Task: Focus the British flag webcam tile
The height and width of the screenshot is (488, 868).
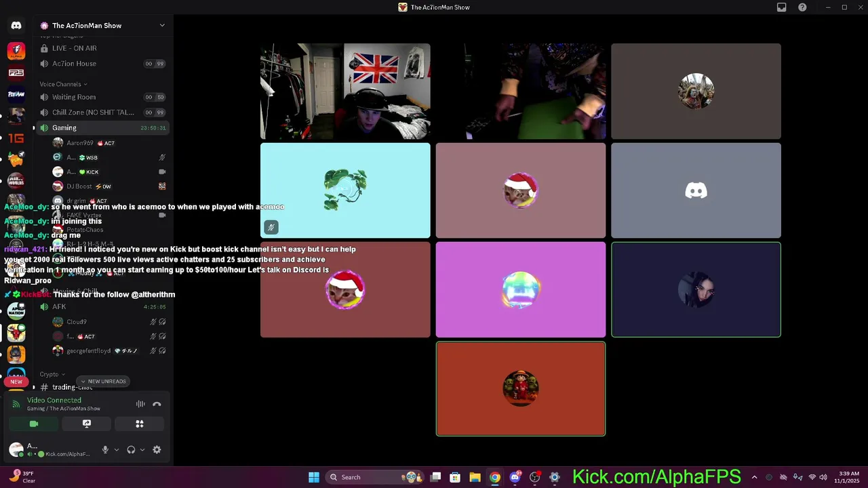Action: coord(345,91)
